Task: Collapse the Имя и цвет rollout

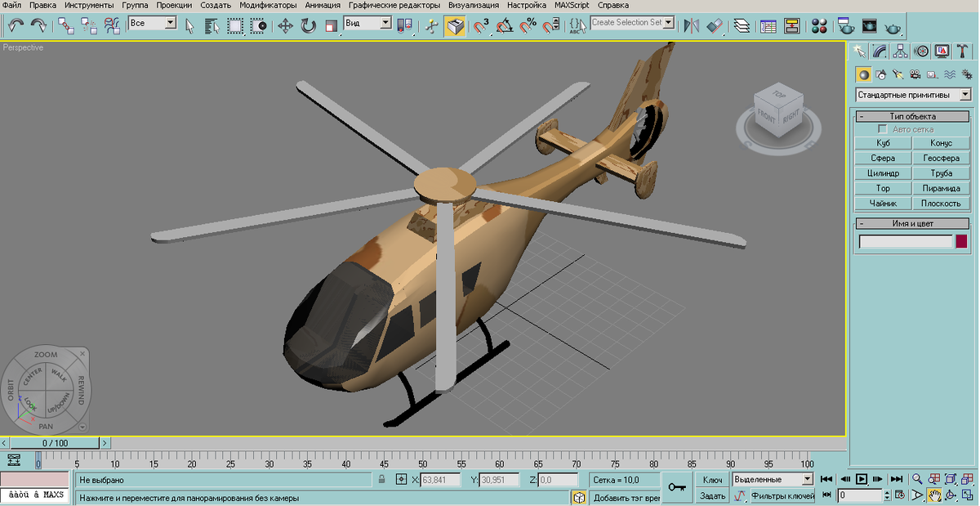Action: click(x=913, y=223)
